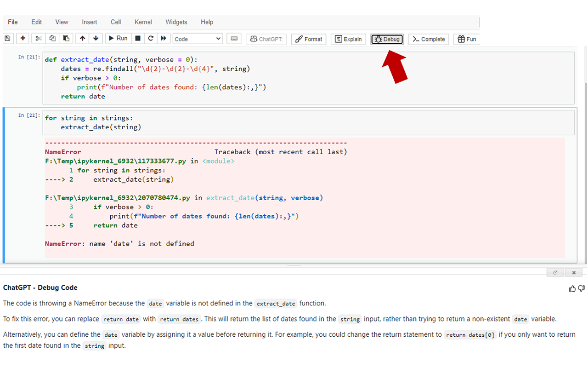The height and width of the screenshot is (368, 588).
Task: Open the cell type dropdown showing Code
Action: pos(198,39)
